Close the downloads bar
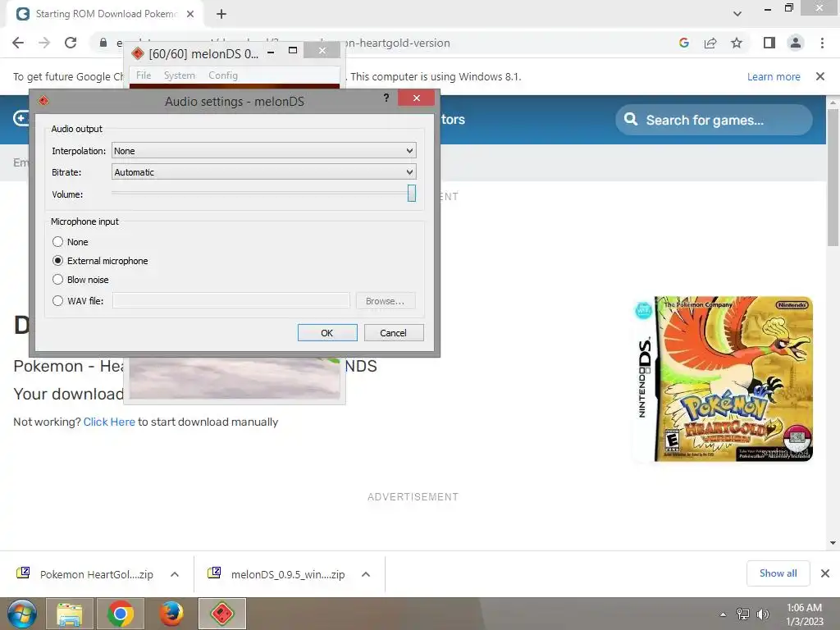Viewport: 840px width, 630px height. click(825, 573)
